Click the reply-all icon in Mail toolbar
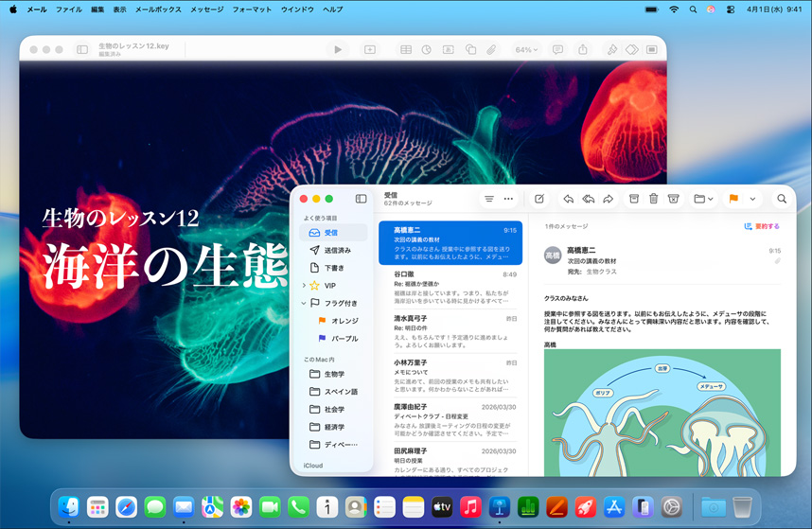Screen dimensions: 812x529 pos(588,199)
